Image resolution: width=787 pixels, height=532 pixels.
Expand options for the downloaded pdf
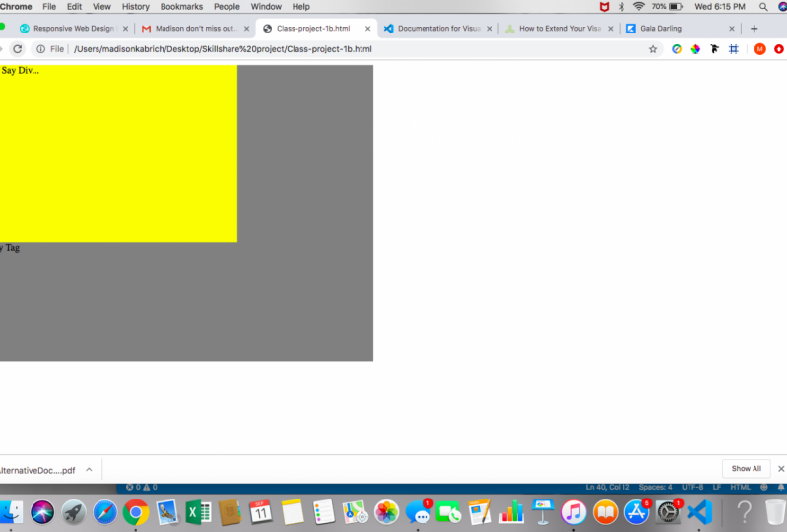point(89,470)
